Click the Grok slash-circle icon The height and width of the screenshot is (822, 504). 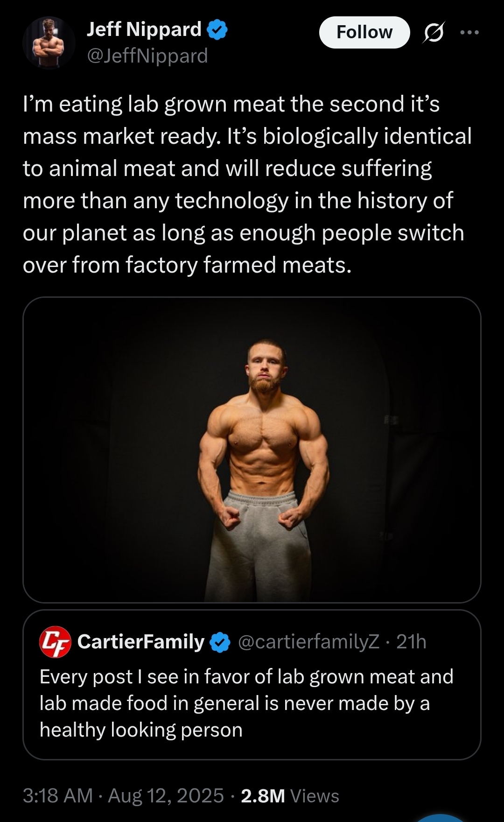click(434, 33)
